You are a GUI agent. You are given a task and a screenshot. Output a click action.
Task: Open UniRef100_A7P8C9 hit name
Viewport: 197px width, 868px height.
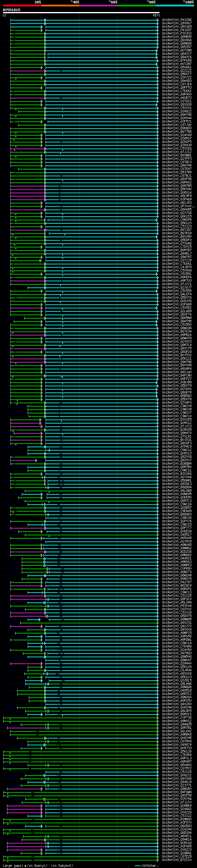176,447
